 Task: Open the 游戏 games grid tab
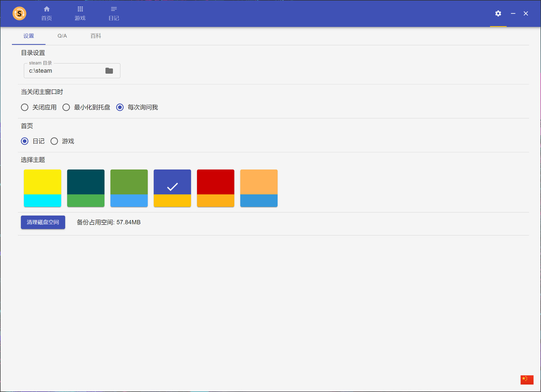[x=80, y=13]
